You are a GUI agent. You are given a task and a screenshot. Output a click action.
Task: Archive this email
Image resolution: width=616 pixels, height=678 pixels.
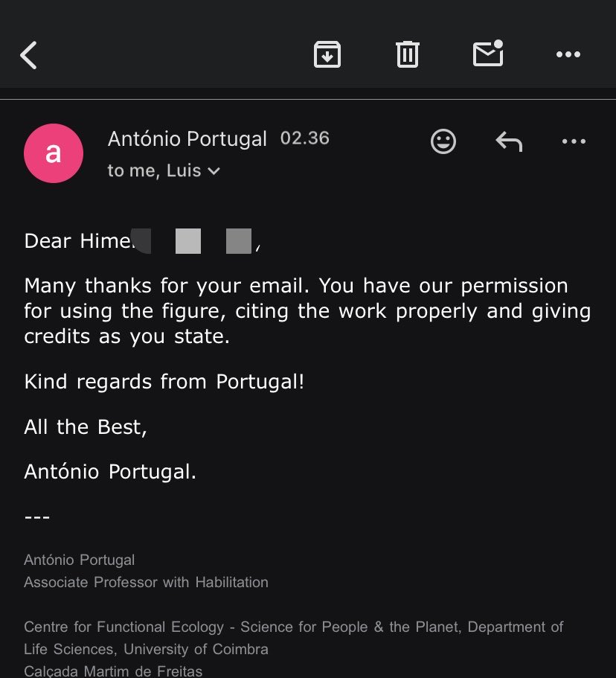coord(327,54)
